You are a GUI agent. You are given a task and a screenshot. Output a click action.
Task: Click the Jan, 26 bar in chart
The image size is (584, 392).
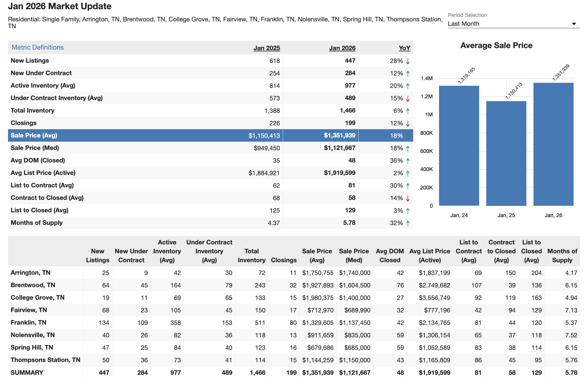point(553,144)
